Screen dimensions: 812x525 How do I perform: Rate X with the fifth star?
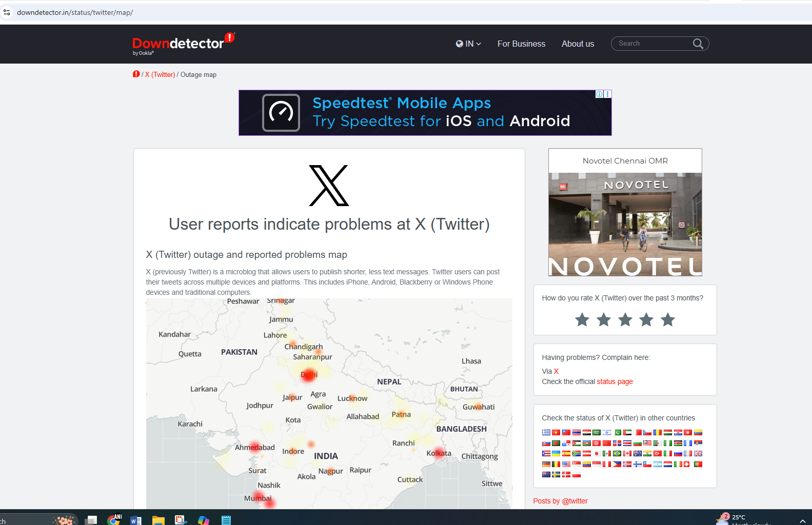click(668, 320)
